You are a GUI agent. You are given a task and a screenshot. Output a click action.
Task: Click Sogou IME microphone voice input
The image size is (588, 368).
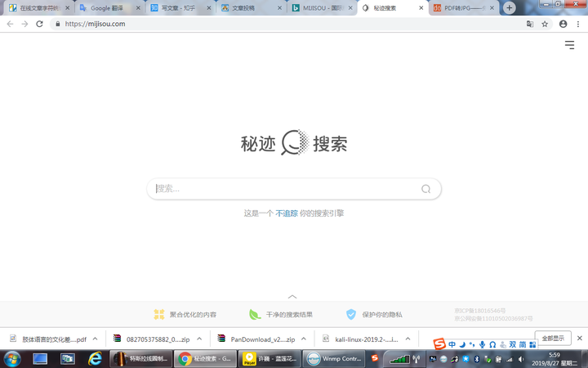click(x=483, y=344)
